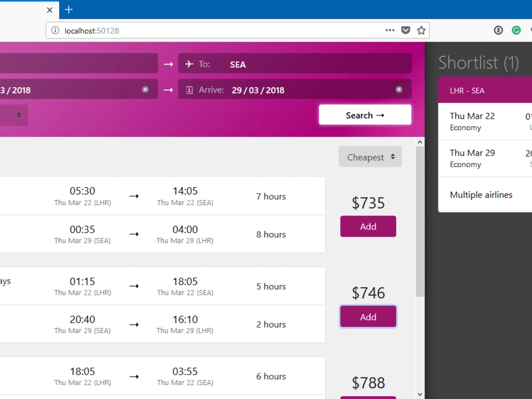This screenshot has height=399, width=532.
Task: Select the LHR - SEA shortlist header
Action: [485, 90]
